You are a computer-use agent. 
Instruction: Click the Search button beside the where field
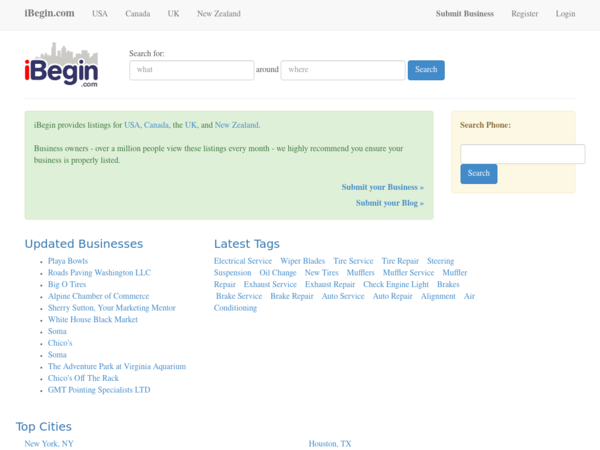(x=426, y=70)
